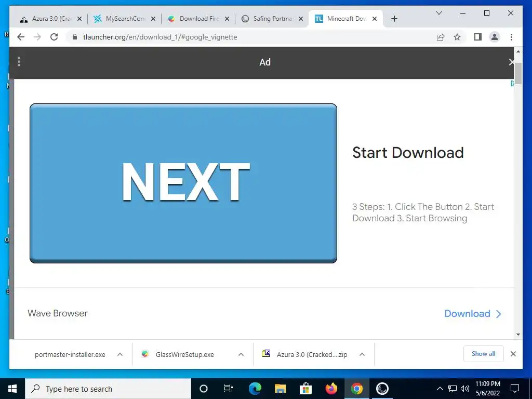Open the tab search dropdown
Screen dimensions: 532x399
click(438, 13)
